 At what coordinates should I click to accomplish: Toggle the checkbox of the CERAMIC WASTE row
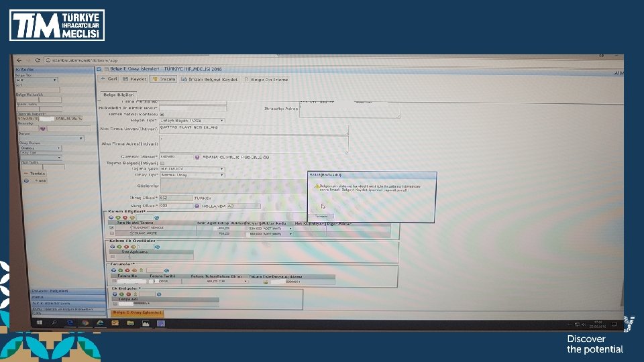coord(112,233)
